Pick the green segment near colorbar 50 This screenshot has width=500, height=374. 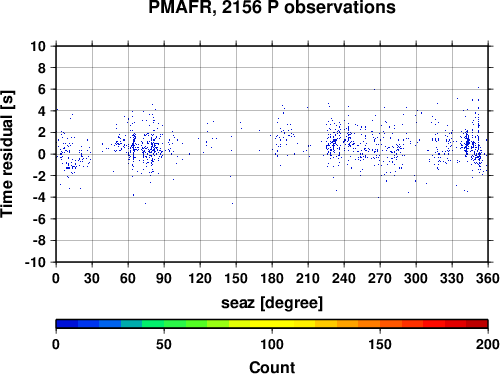click(x=164, y=324)
